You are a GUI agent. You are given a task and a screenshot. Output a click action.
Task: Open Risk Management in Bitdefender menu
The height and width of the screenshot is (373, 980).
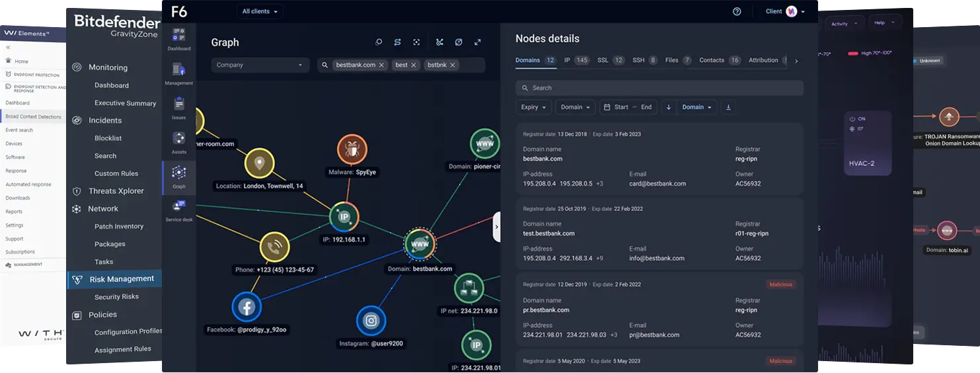point(121,279)
